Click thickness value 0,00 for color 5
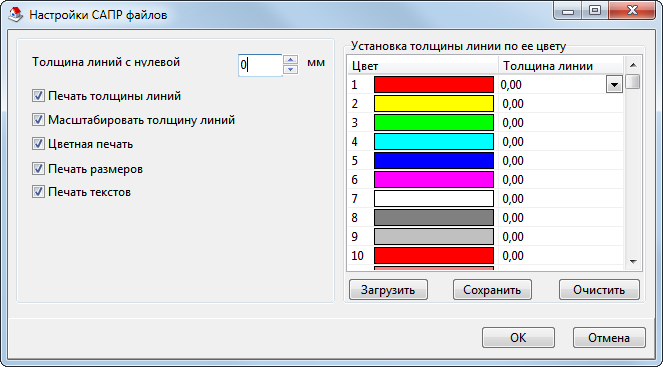 (x=513, y=161)
